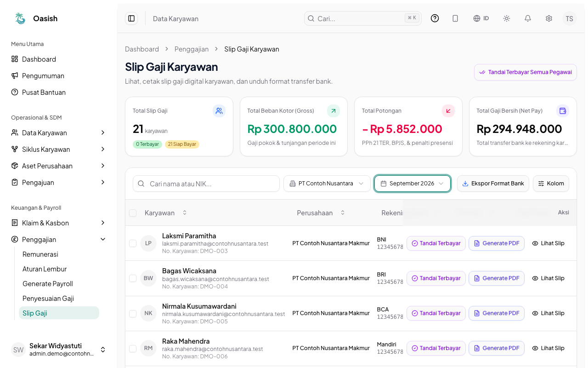Click Ekspor Format Bank button
Screen dimensions: 588x368
[493, 184]
